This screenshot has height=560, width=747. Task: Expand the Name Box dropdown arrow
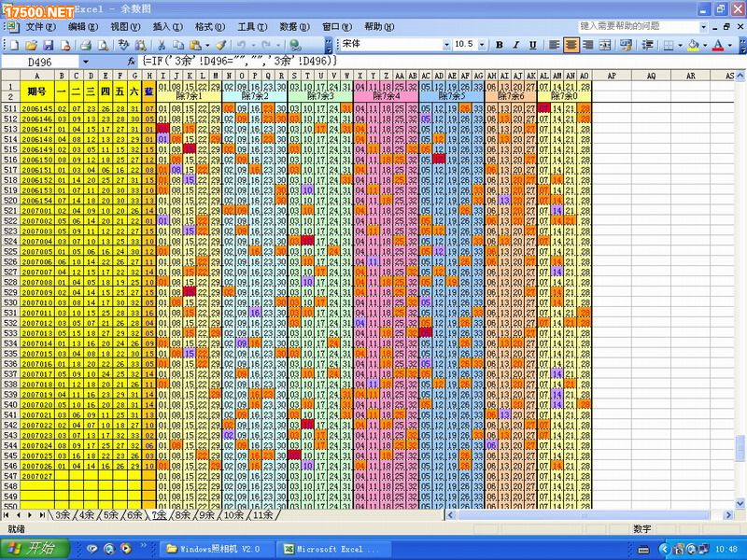[86, 62]
